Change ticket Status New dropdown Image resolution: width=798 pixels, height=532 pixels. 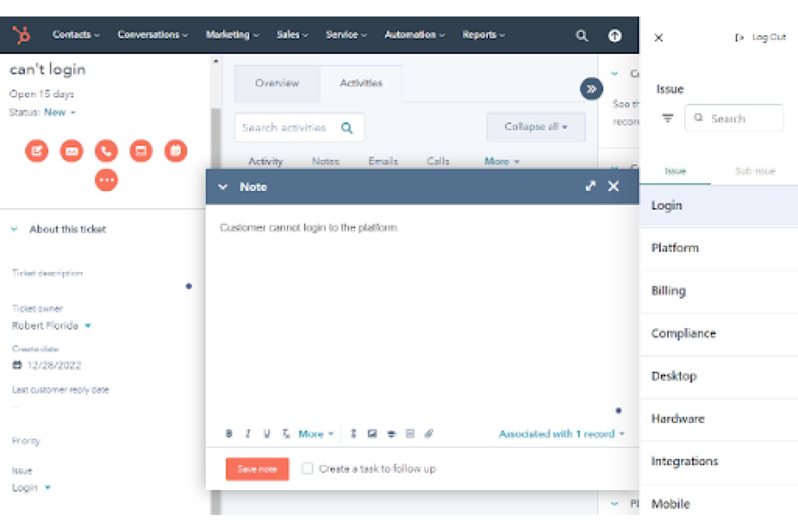[x=60, y=112]
